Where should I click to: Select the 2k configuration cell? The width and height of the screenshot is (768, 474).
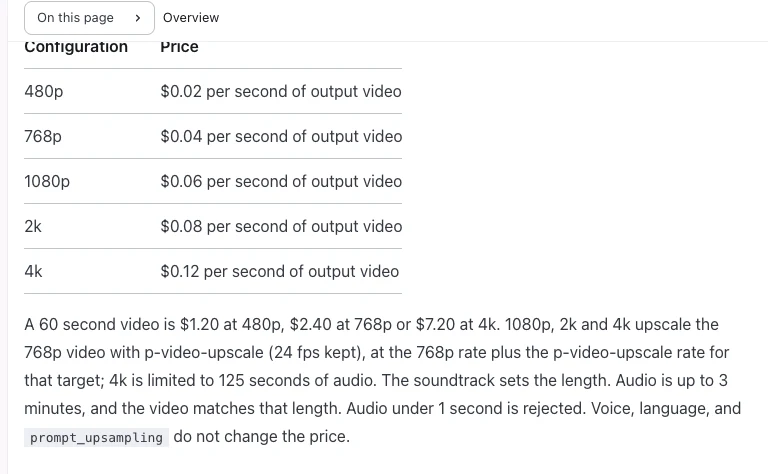tap(33, 226)
